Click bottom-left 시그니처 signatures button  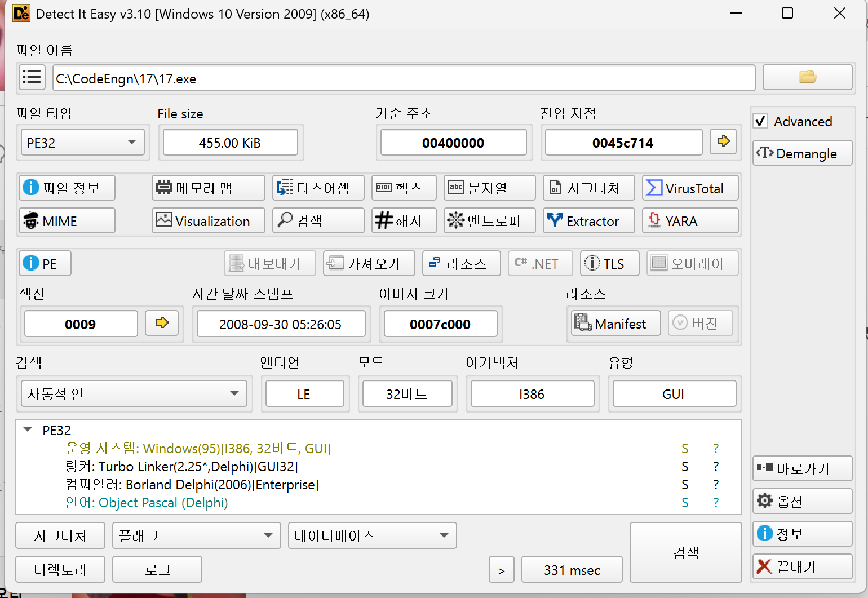[x=60, y=535]
